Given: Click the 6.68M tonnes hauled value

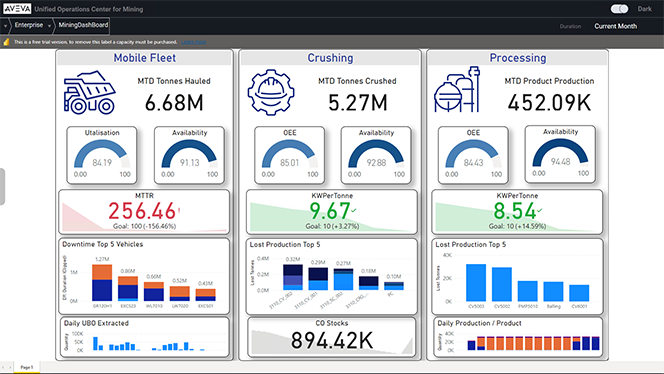Looking at the screenshot, I should click(x=174, y=103).
